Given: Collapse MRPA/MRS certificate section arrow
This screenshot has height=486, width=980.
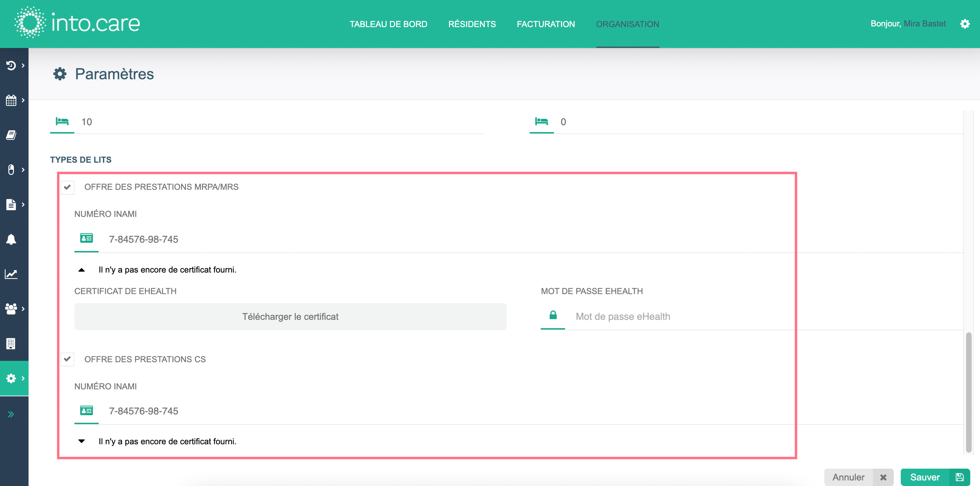Looking at the screenshot, I should [81, 270].
